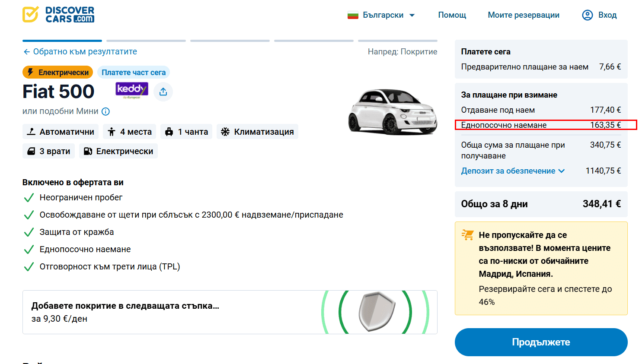Image resolution: width=639 pixels, height=364 pixels.
Task: Open the Помощ page
Action: tap(452, 15)
